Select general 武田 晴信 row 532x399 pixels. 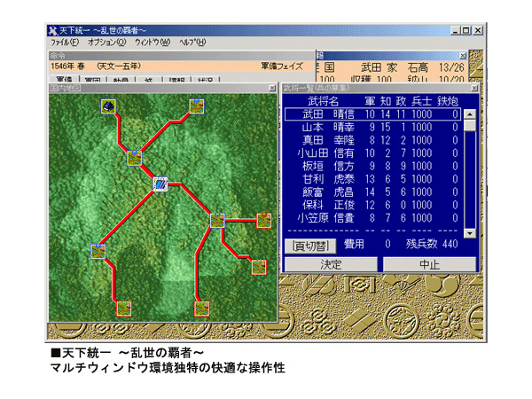[x=372, y=114]
